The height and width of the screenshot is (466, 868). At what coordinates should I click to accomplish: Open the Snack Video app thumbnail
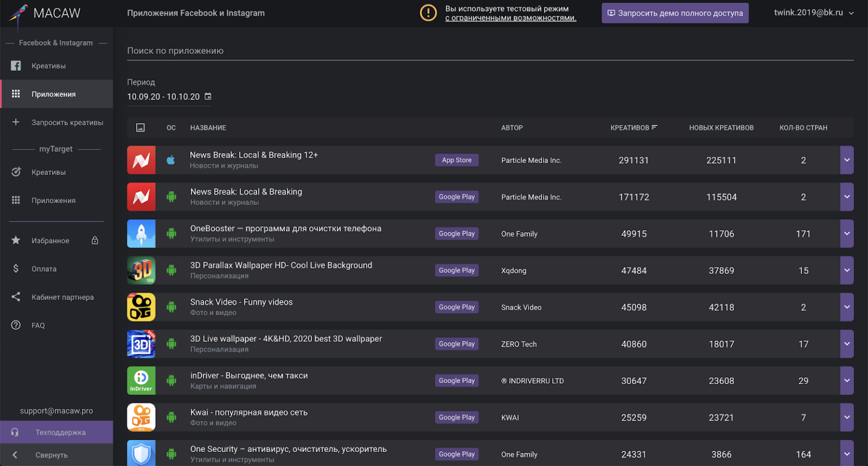pyautogui.click(x=141, y=307)
